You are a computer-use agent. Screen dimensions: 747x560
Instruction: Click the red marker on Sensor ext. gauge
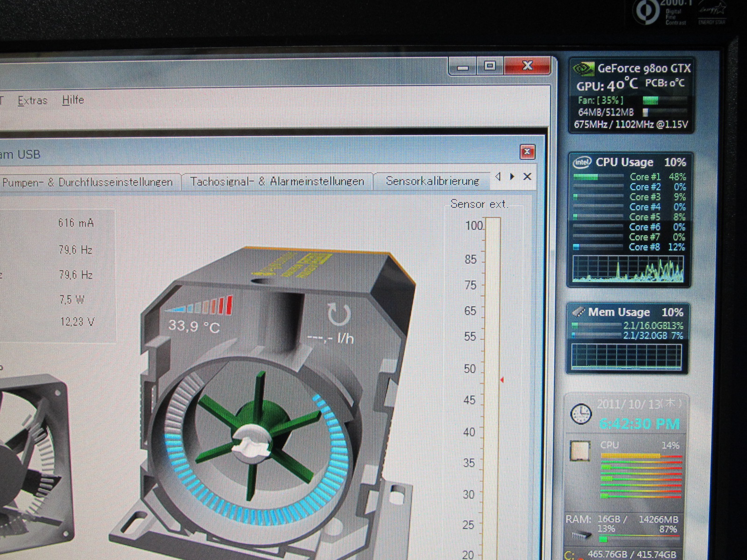click(x=501, y=380)
